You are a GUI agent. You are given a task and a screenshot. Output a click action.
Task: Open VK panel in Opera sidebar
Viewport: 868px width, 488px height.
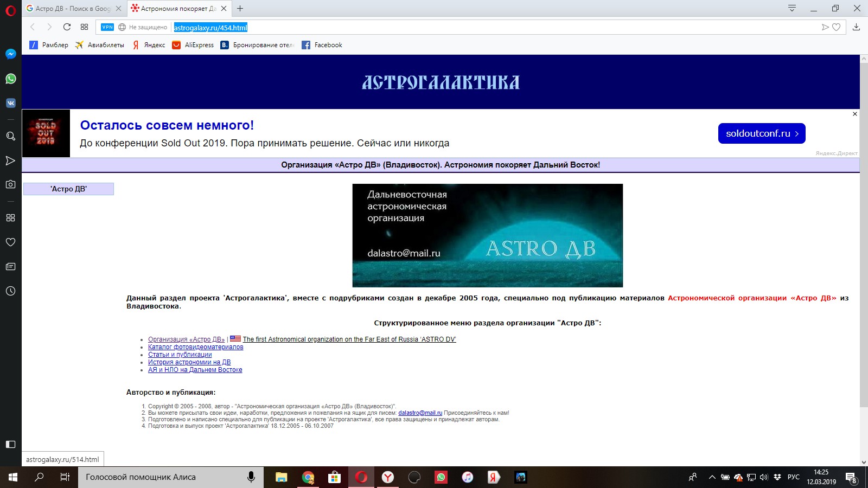tap(10, 103)
